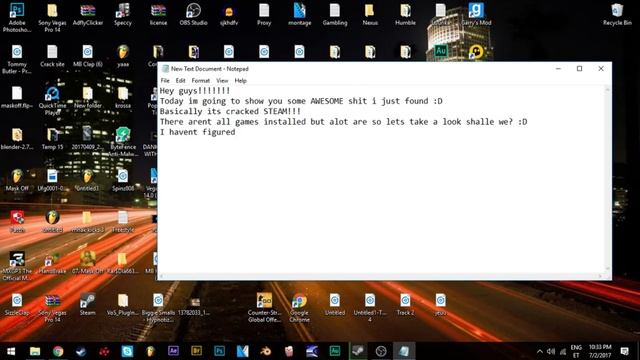
Task: Click the Notepad line "Hey guys!!!!!!!"
Action: tap(195, 91)
